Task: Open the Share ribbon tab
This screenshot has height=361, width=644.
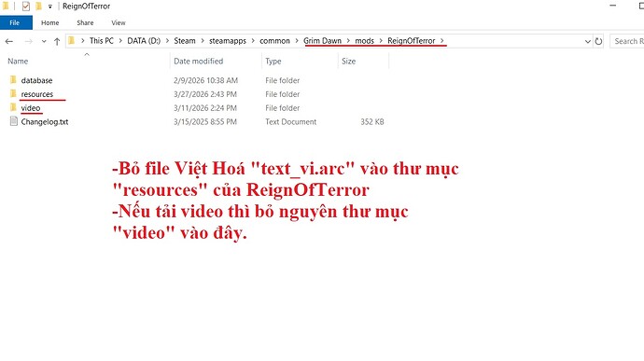Action: point(85,22)
